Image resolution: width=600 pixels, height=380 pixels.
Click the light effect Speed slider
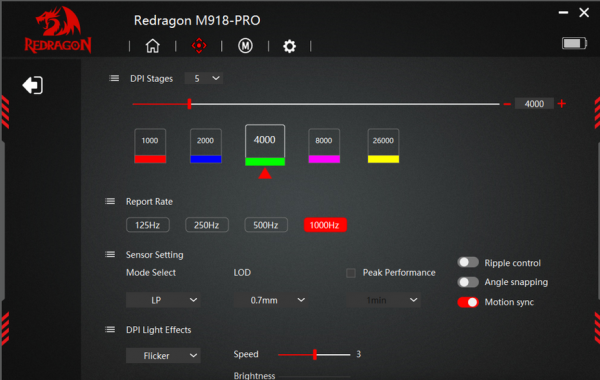point(314,354)
